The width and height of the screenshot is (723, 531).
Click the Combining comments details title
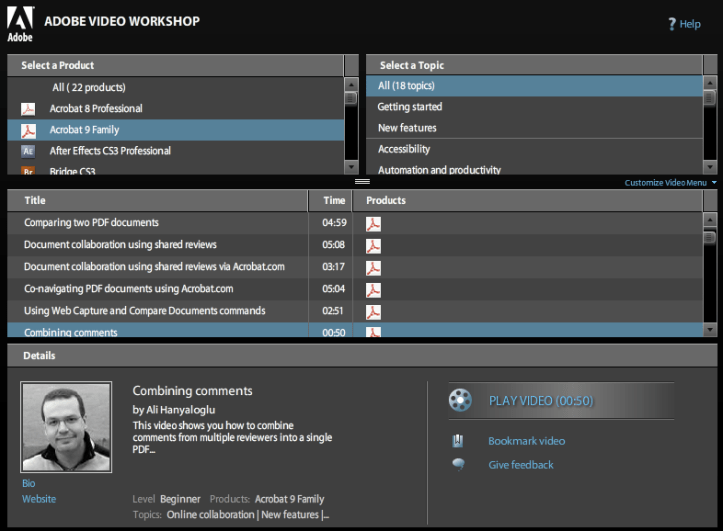point(192,391)
